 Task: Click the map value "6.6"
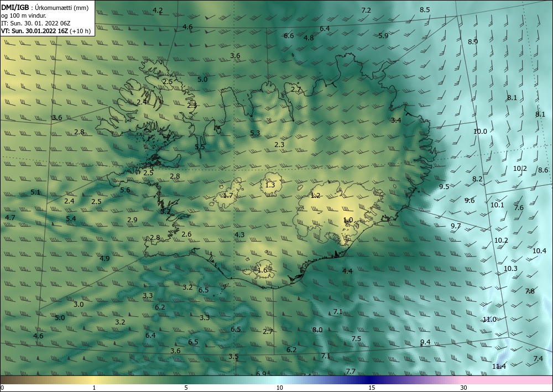pyautogui.click(x=289, y=35)
